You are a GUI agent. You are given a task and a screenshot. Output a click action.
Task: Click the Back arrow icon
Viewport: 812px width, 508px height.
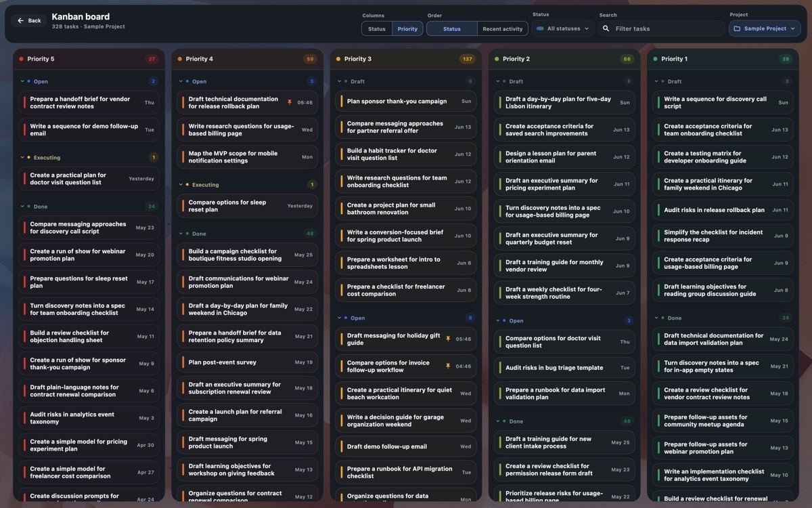(21, 21)
